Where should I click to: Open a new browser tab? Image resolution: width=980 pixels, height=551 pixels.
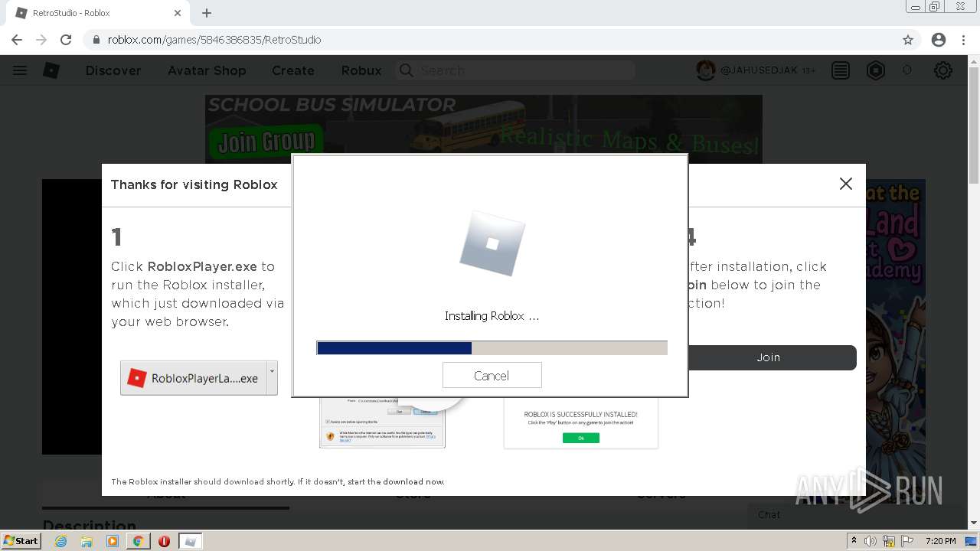[x=207, y=13]
